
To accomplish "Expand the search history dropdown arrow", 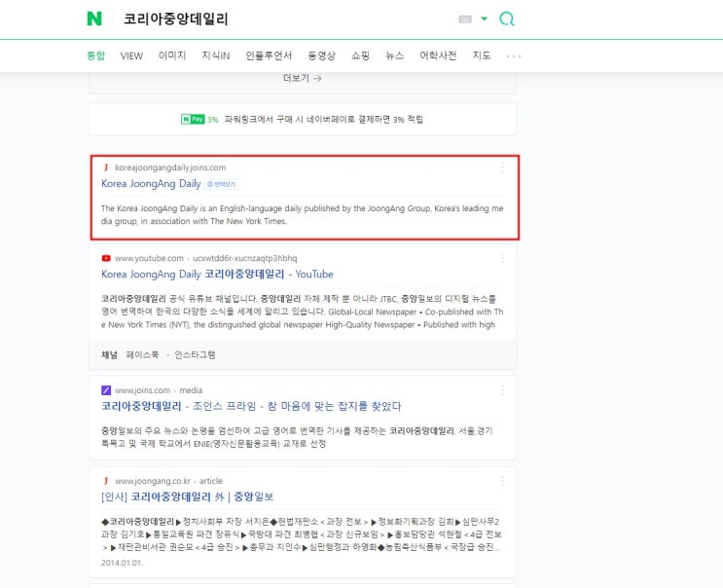I will (x=484, y=18).
